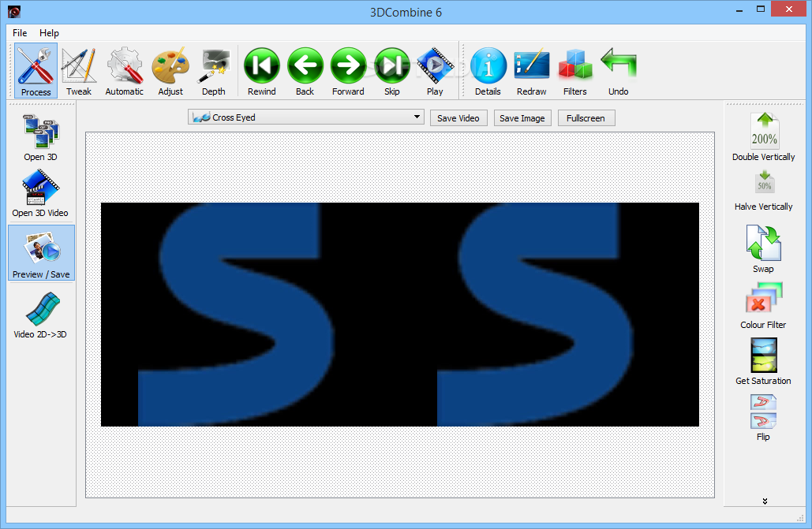The width and height of the screenshot is (812, 529).
Task: Open 3D Video file
Action: (40, 193)
